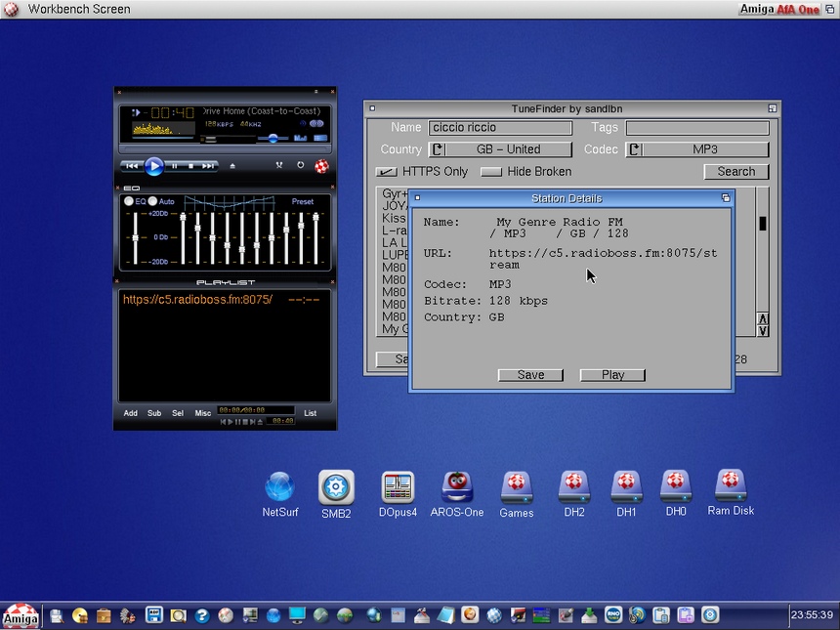Click the Station Details window depth gadget
The height and width of the screenshot is (630, 840).
point(726,198)
